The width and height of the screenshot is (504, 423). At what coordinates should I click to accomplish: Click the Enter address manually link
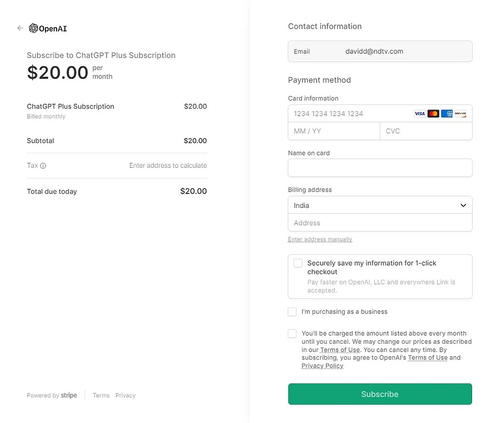click(x=320, y=239)
